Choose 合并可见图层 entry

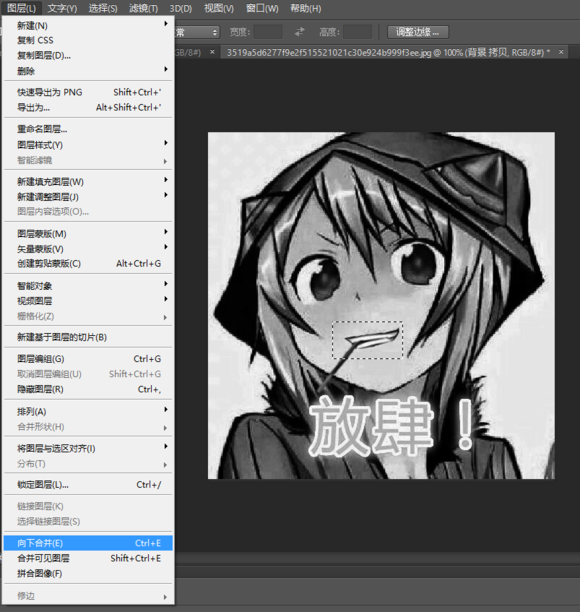88,558
